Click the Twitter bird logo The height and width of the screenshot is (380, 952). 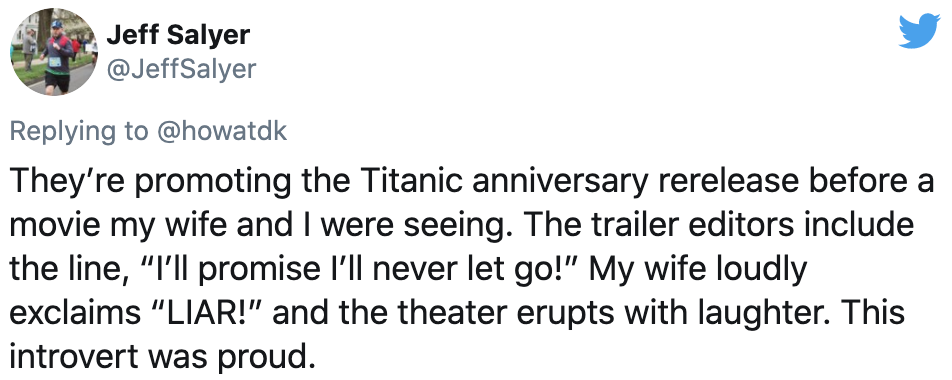click(x=919, y=32)
